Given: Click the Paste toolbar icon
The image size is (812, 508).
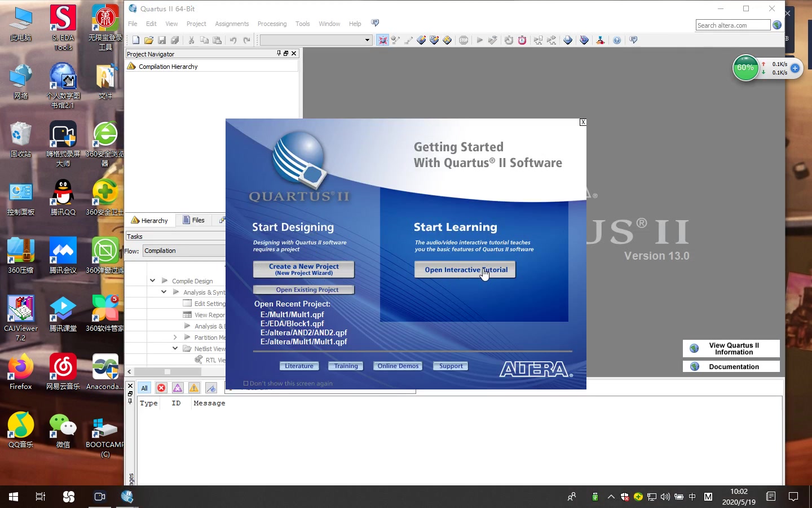Looking at the screenshot, I should tap(218, 40).
